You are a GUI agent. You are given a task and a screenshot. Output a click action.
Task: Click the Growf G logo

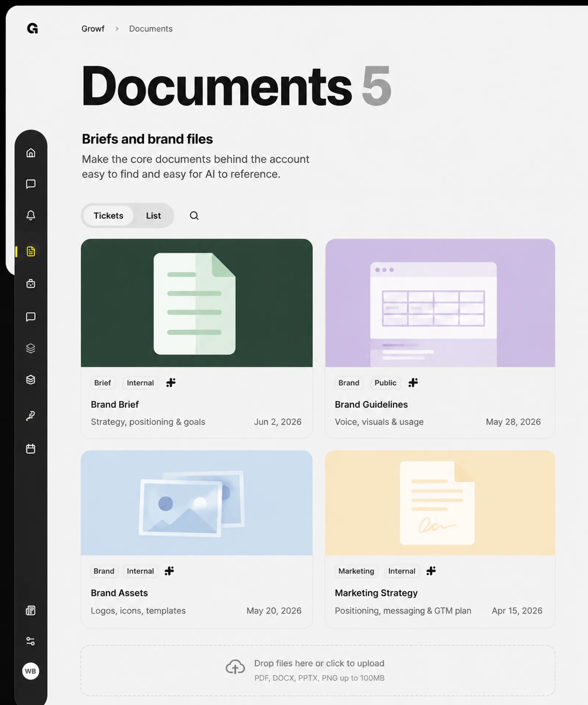(32, 28)
